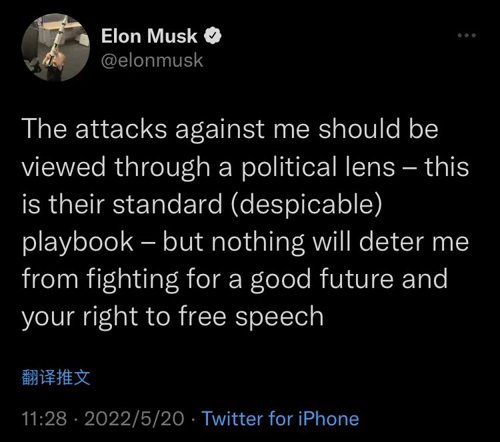Open the @elonmusk handle
This screenshot has width=500, height=442.
(x=152, y=60)
